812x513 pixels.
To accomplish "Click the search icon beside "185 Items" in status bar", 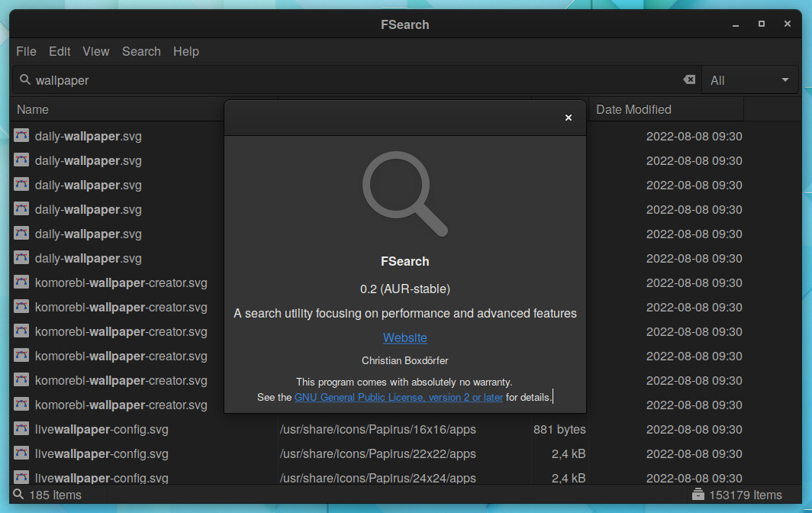I will pos(18,495).
